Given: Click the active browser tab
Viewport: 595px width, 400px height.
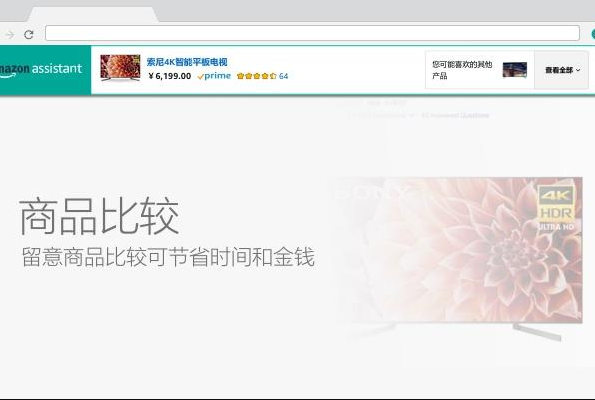Looking at the screenshot, I should (93, 14).
